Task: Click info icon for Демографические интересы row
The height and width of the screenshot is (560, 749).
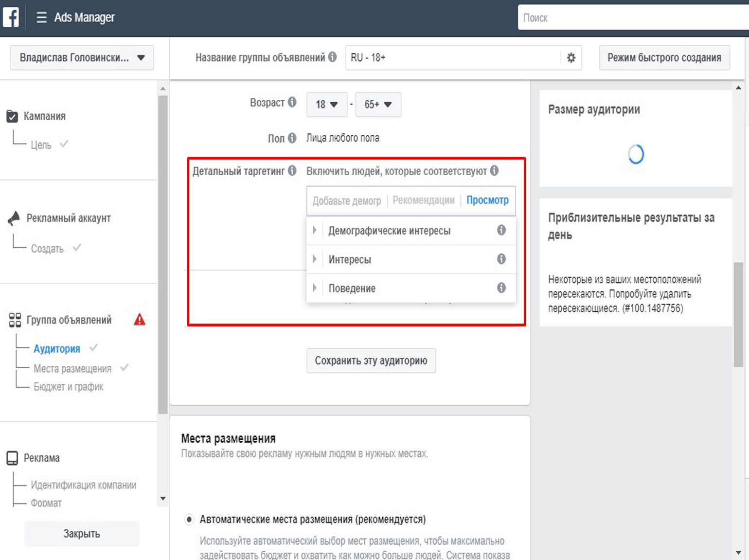Action: coord(501,230)
